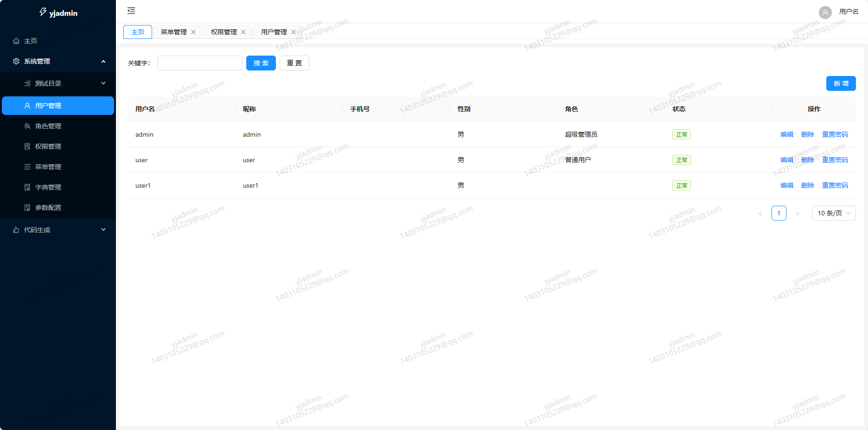Close the 权限管理 tab
The height and width of the screenshot is (430, 868).
point(243,32)
